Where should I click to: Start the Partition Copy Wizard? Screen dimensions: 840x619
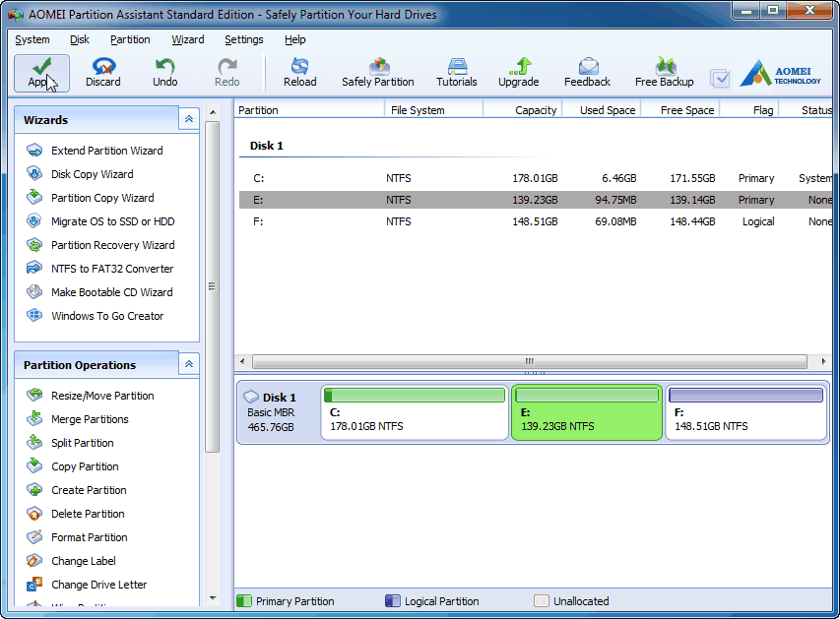click(x=102, y=198)
